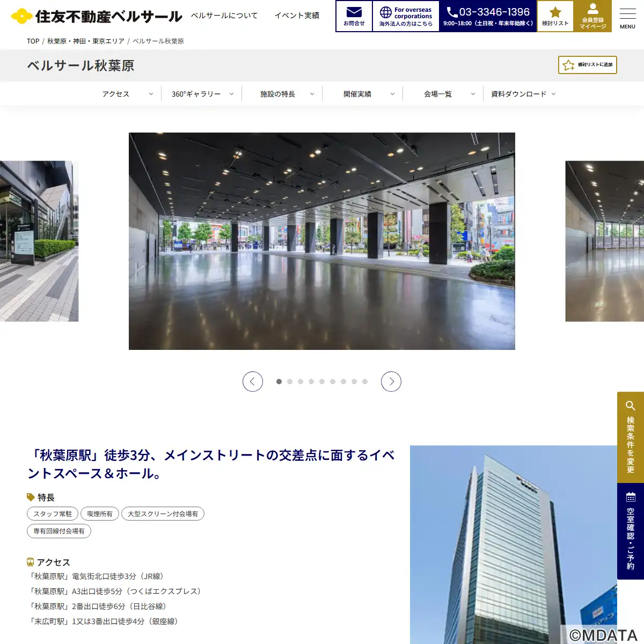This screenshot has height=644, width=644.
Task: Open the 空室確認・ご予約 side tab
Action: coord(631,531)
